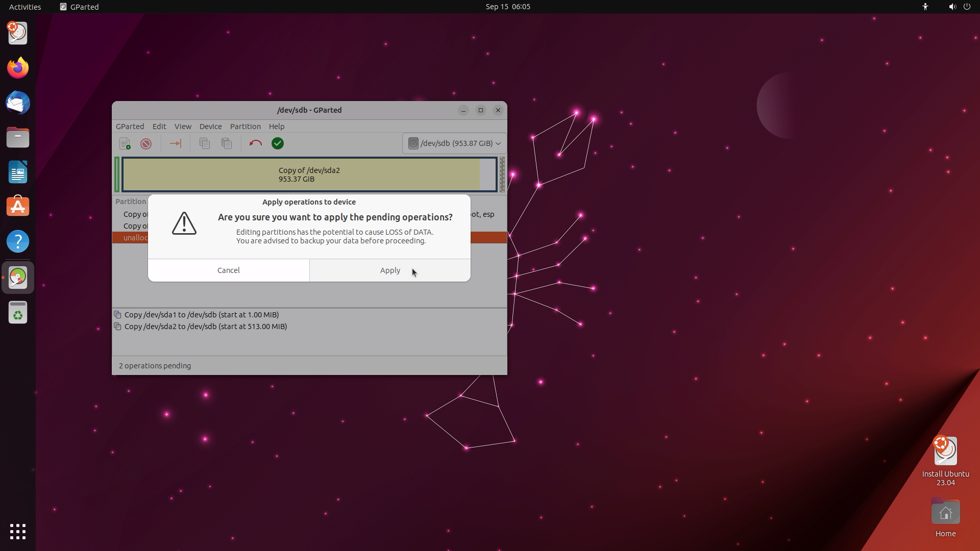Open the clock and calendar Sep 15 06:05
This screenshot has width=980, height=551.
point(508,7)
